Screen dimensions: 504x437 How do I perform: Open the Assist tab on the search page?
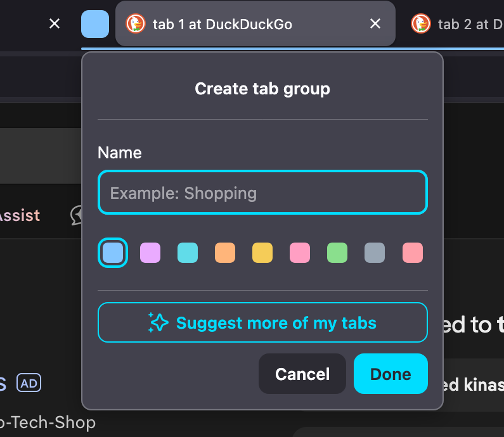pyautogui.click(x=19, y=215)
